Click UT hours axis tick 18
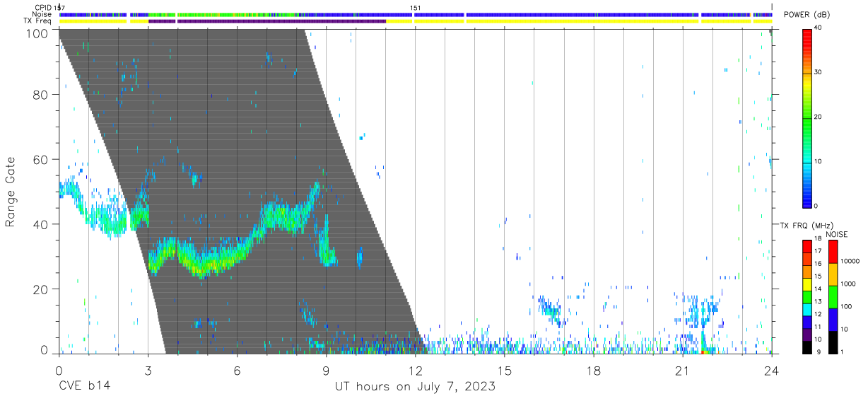This screenshot has width=868, height=401. click(594, 370)
